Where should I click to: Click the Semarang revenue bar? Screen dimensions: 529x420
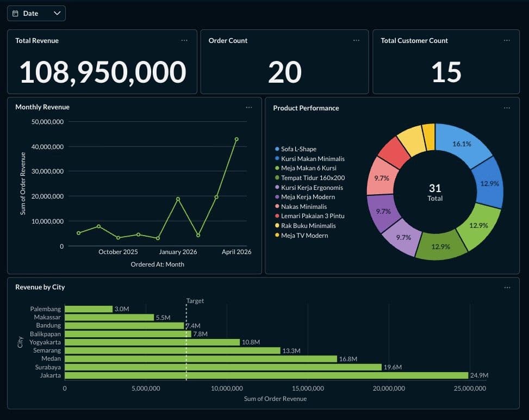(172, 350)
